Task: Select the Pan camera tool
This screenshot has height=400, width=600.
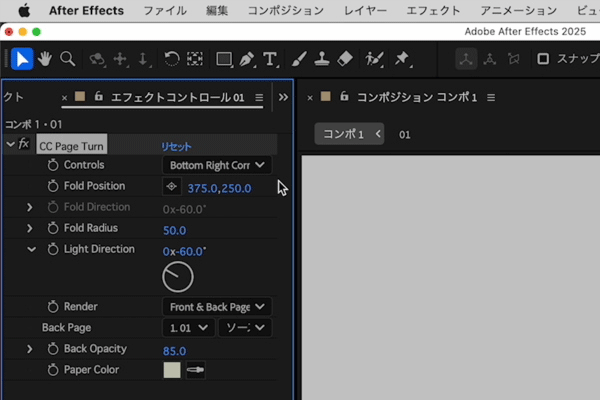Action: tap(120, 59)
